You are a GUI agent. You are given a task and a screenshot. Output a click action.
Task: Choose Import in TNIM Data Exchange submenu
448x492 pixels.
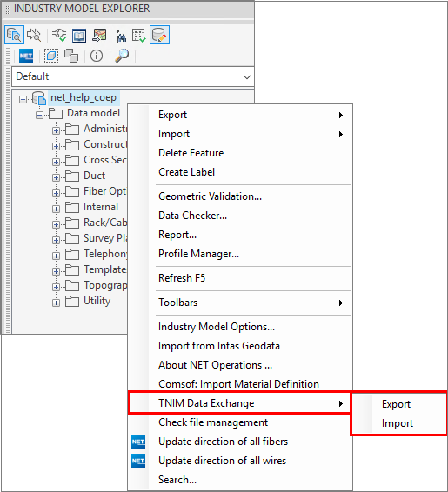tap(398, 423)
